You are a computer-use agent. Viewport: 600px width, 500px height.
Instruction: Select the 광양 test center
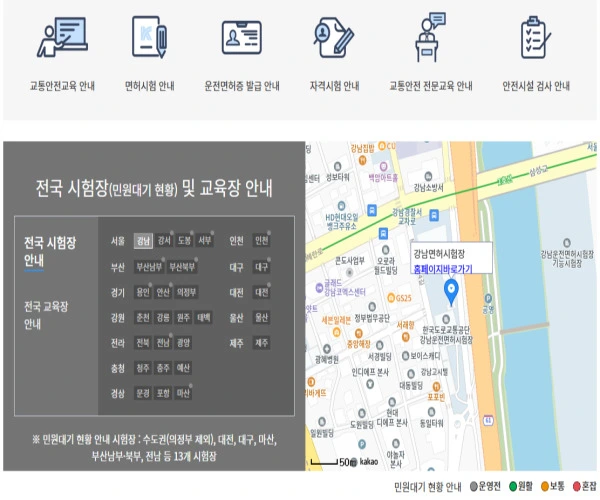[x=183, y=342]
